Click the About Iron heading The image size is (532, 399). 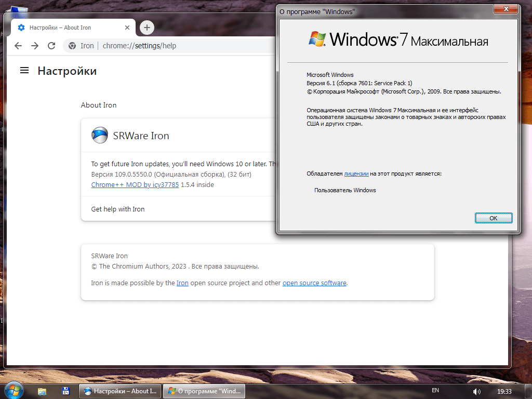99,105
